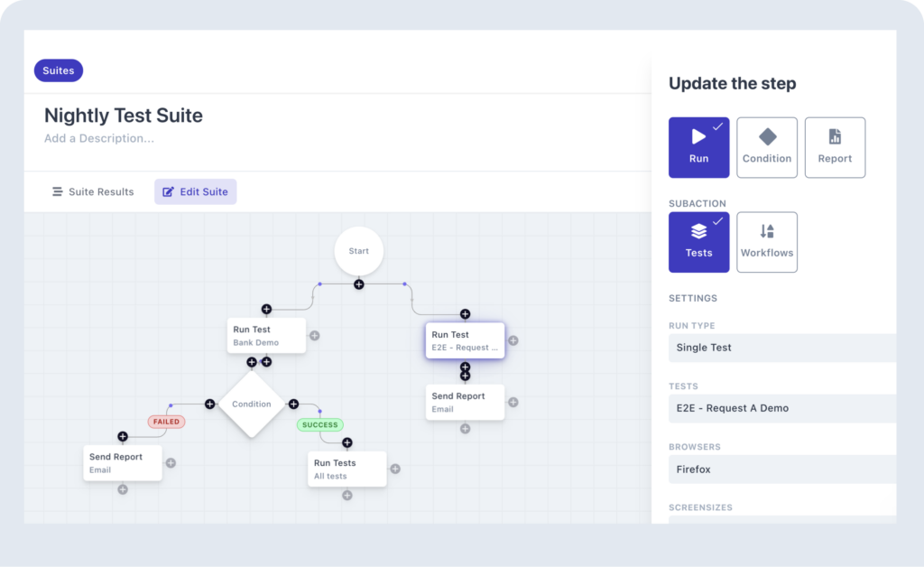Switch subaction to Workflows

[767, 242]
